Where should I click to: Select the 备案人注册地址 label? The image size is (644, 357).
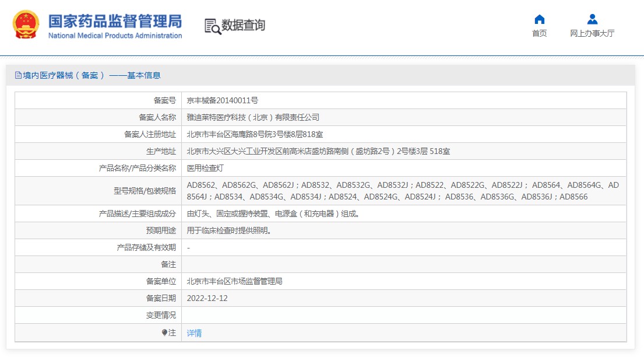coord(150,134)
